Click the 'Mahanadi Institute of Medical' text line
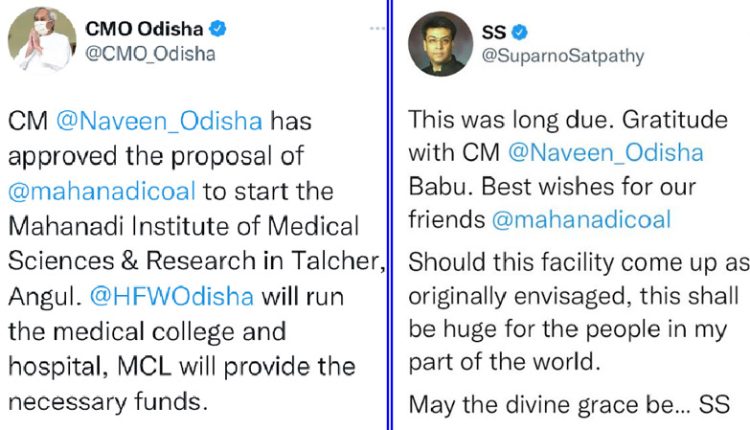This screenshot has height=430, width=750. coord(183,225)
